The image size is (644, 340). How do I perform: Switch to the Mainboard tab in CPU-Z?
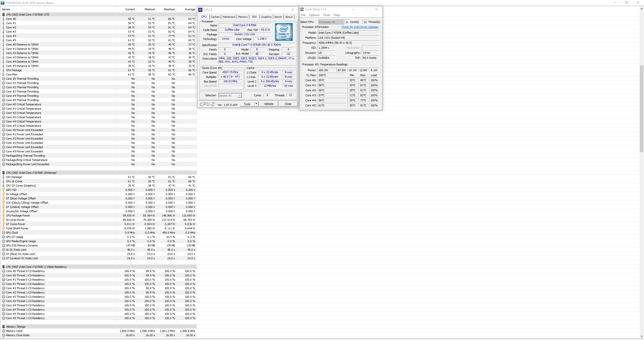pyautogui.click(x=229, y=17)
